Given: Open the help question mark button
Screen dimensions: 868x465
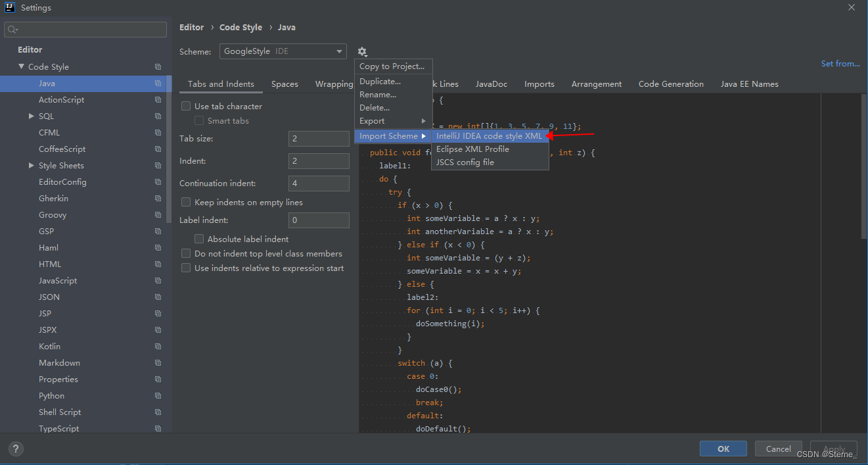Looking at the screenshot, I should (x=16, y=449).
